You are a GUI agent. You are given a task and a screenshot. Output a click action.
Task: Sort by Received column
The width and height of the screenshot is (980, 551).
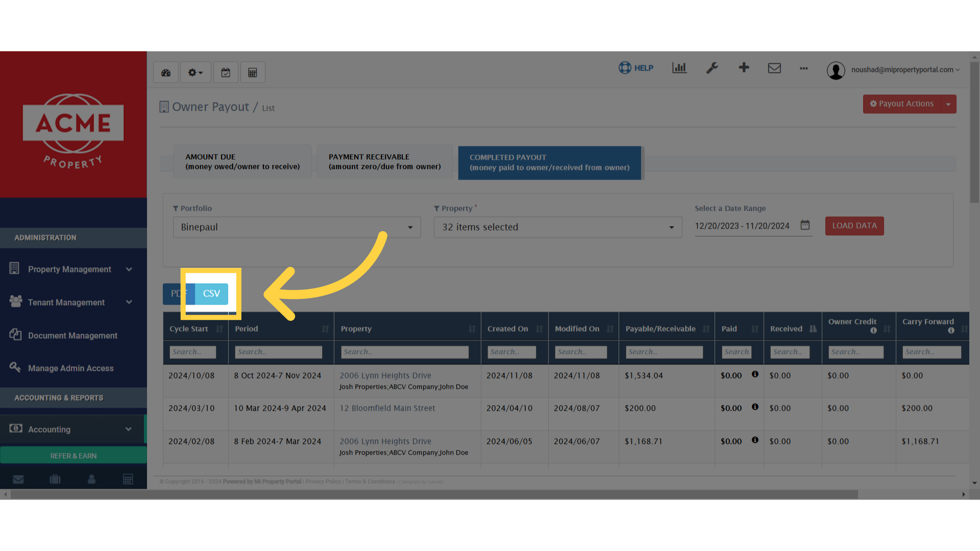(793, 329)
